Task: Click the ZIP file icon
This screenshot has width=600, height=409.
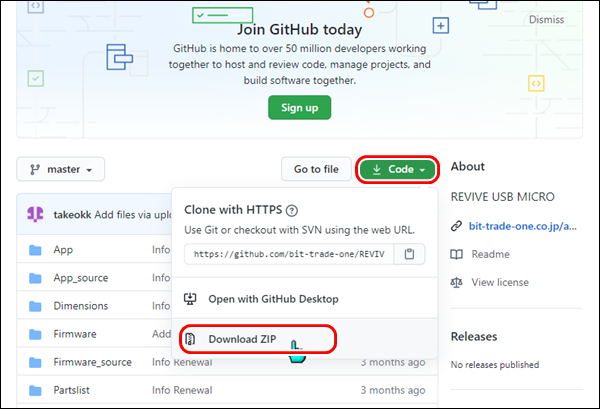Action: pyautogui.click(x=190, y=339)
